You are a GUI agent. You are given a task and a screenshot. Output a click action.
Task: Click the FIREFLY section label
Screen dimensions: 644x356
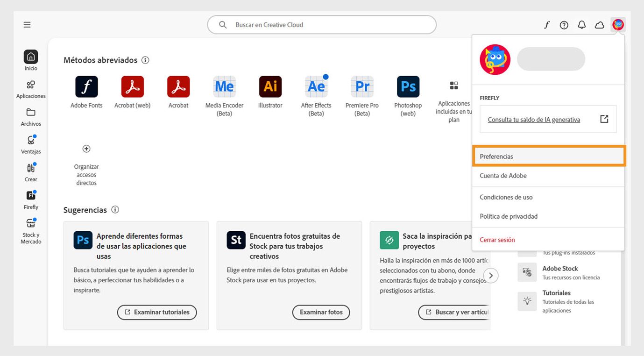pos(489,98)
